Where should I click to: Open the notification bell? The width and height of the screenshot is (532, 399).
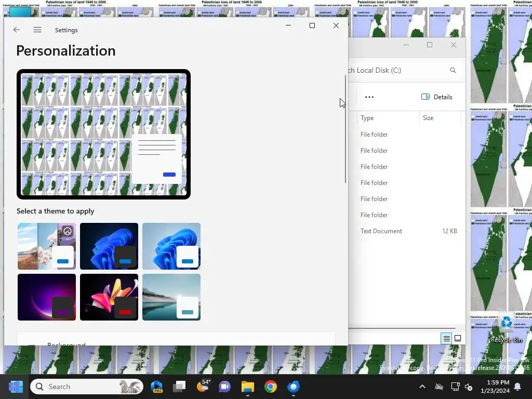tap(518, 387)
